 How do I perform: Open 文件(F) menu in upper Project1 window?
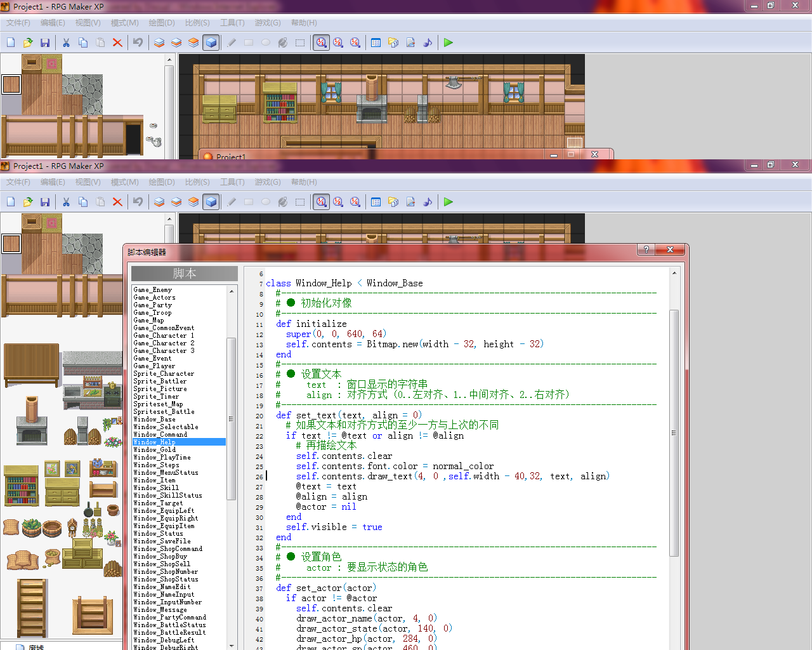click(18, 23)
